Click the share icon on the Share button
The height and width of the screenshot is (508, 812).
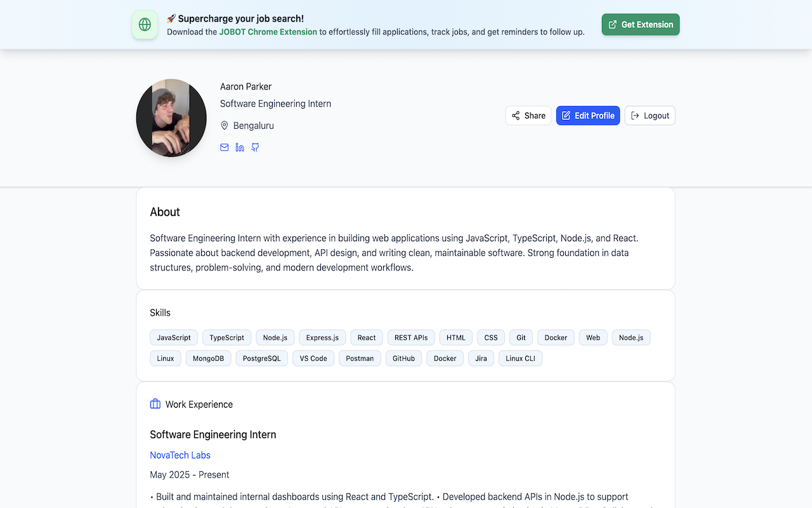pos(515,116)
